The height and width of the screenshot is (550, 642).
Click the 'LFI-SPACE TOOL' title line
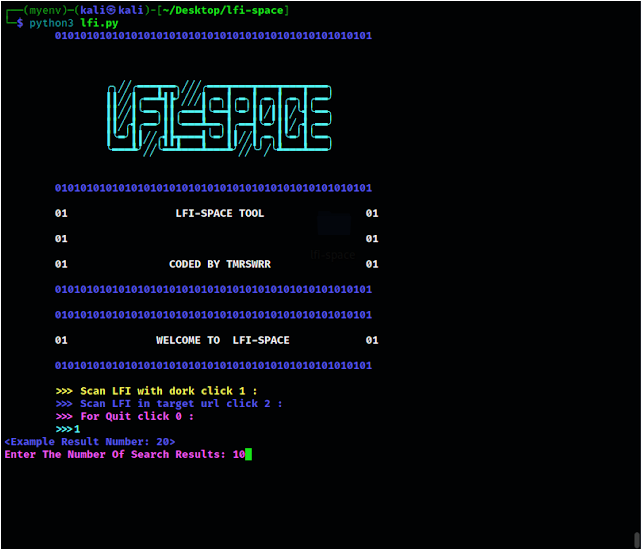pos(220,213)
